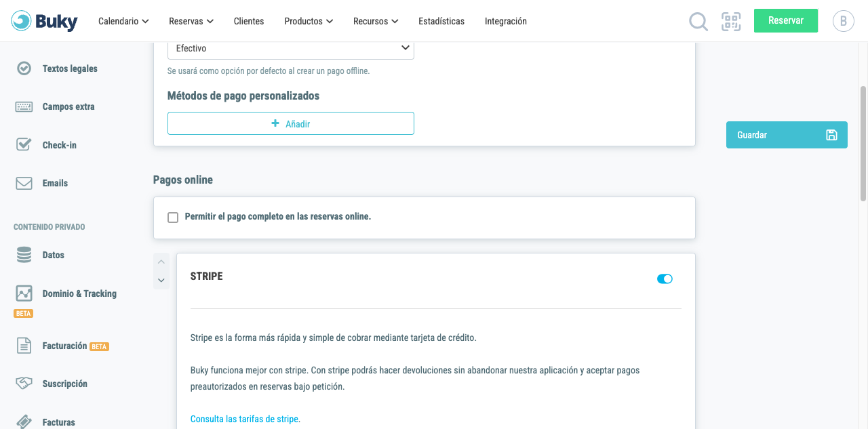This screenshot has width=868, height=429.
Task: Open Consulta las tarifas de stripe link
Action: pos(245,419)
